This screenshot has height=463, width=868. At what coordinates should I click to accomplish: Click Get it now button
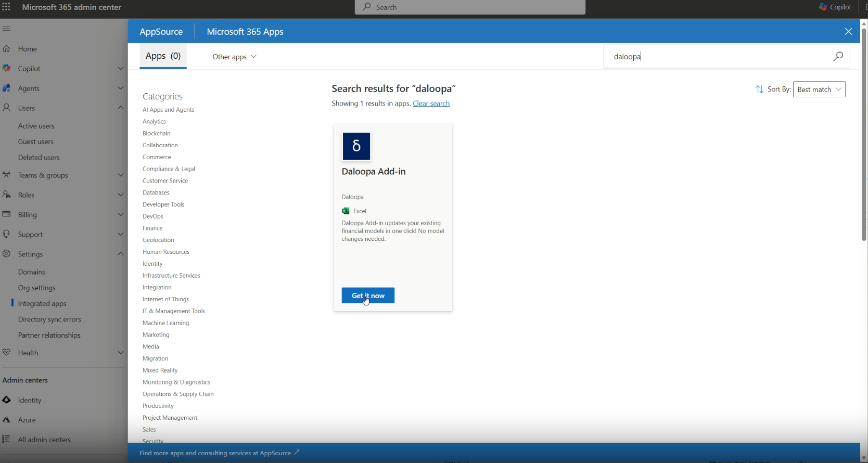[368, 295]
